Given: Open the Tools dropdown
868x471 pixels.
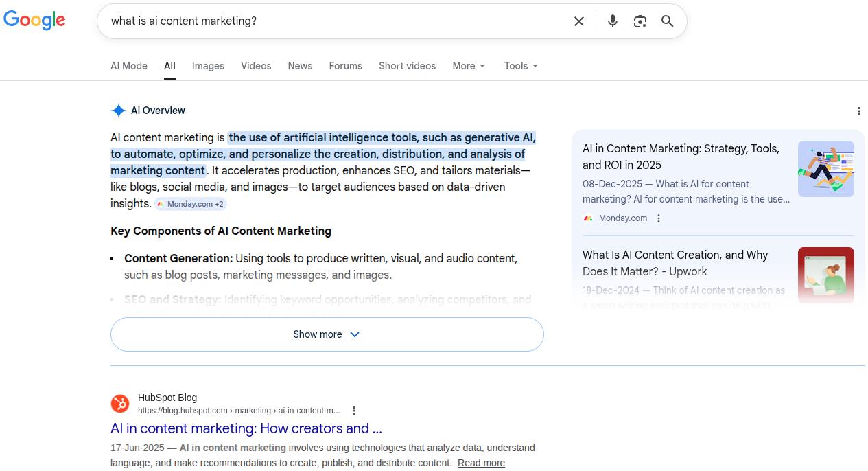Looking at the screenshot, I should (x=520, y=66).
